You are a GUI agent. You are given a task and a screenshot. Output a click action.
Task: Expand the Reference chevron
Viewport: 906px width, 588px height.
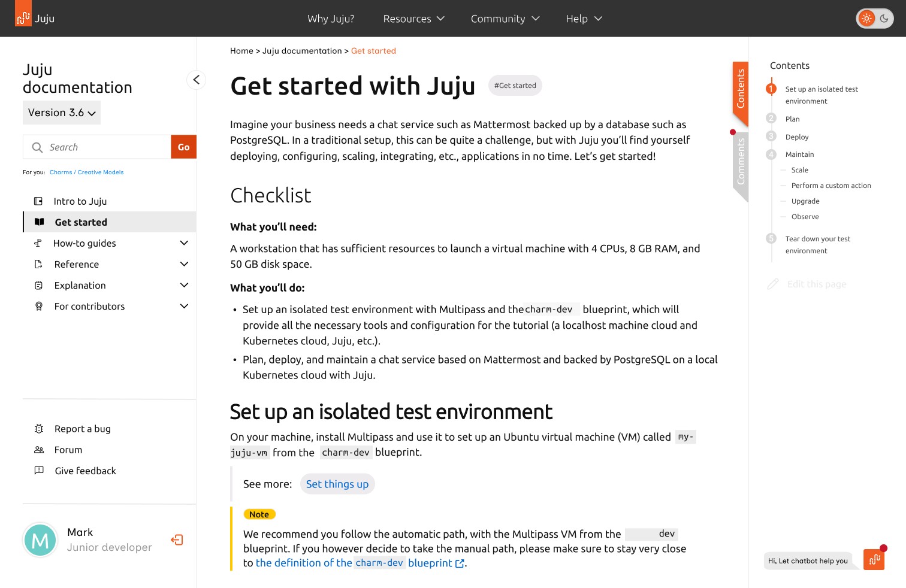click(184, 264)
